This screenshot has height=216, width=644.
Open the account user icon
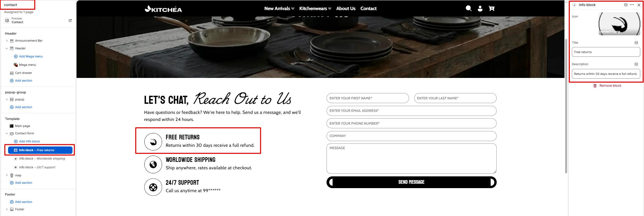480,8
